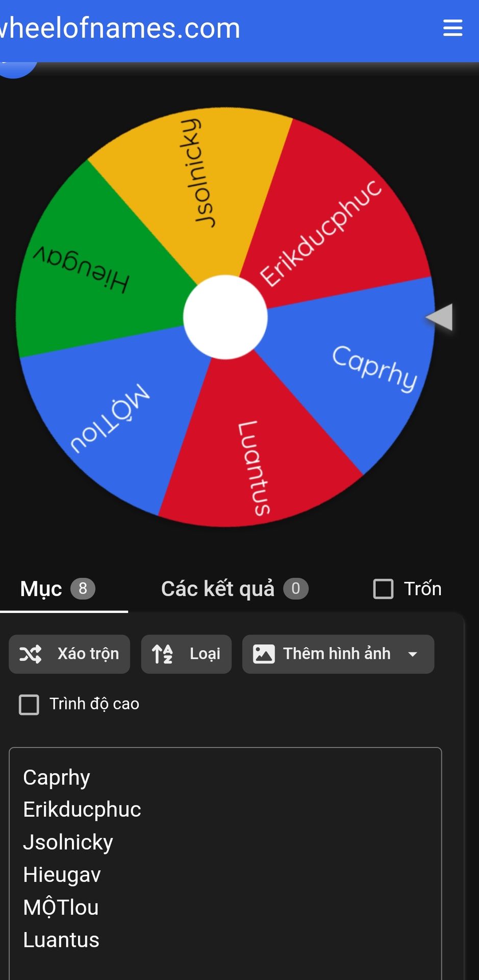Click the picture icon in Thêm hình ảnh
This screenshot has width=479, height=980.
(x=264, y=654)
